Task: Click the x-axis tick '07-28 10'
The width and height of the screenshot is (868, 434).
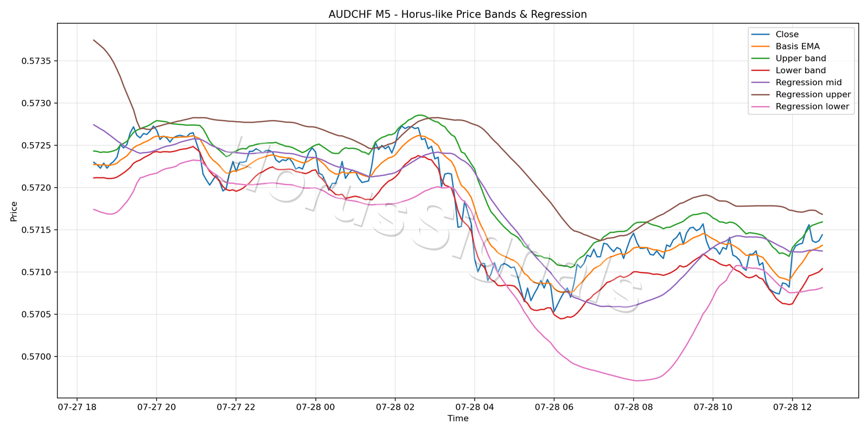Action: (713, 407)
